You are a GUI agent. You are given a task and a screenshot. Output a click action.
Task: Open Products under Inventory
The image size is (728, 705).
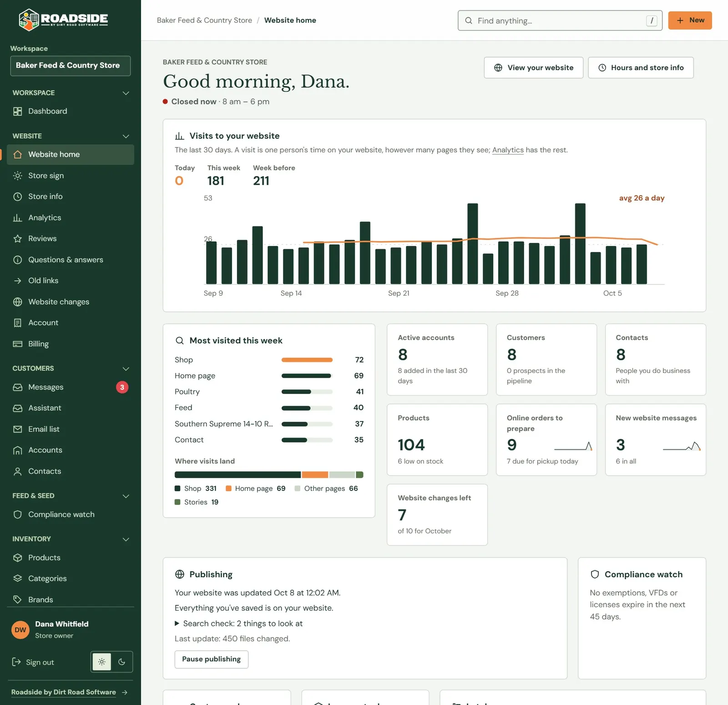(x=71, y=558)
